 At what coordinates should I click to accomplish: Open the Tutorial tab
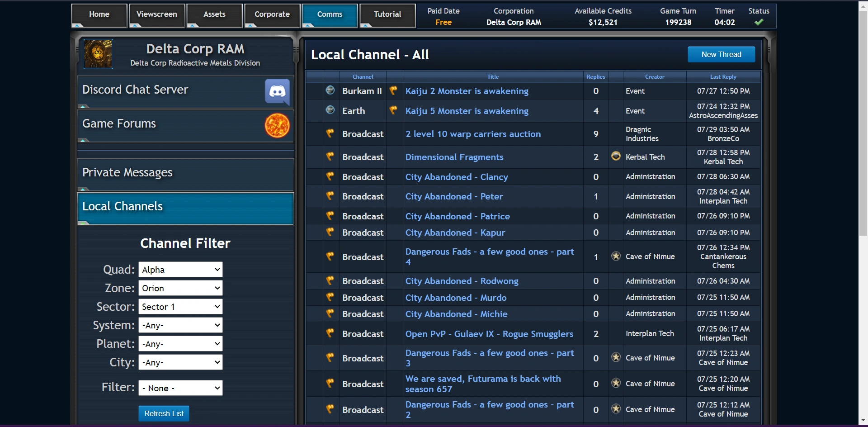[387, 15]
